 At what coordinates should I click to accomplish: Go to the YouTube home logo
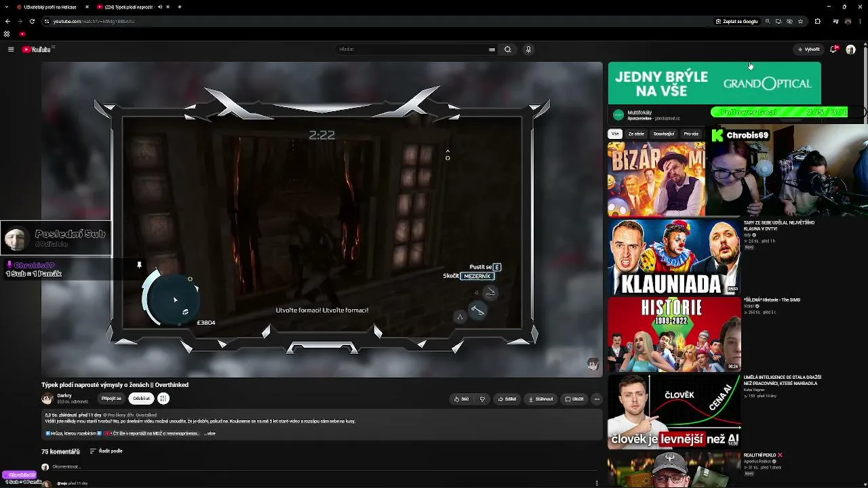37,49
